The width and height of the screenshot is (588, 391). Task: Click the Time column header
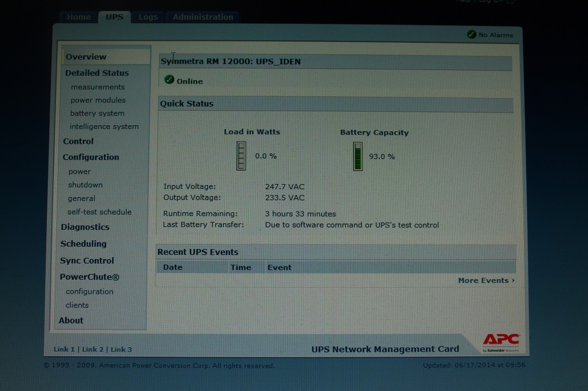(241, 267)
